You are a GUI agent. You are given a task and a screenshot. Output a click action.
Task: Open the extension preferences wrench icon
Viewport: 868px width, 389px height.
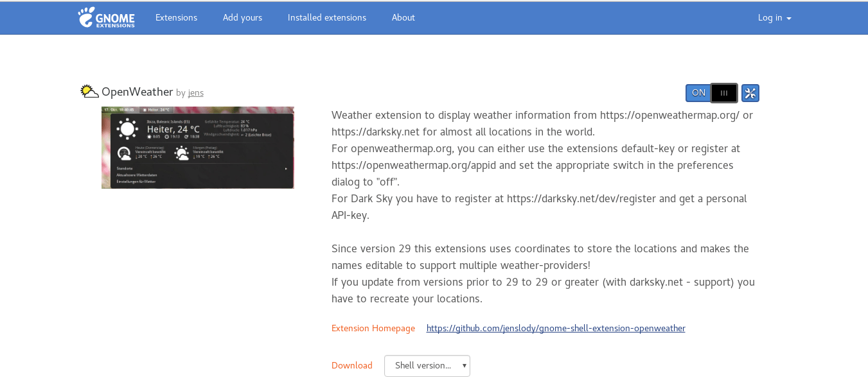coord(750,93)
